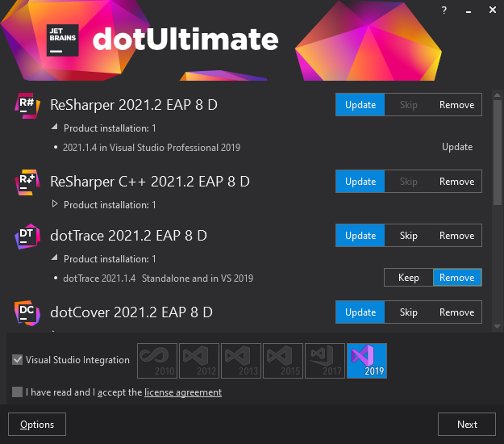504x444 pixels.
Task: Choose Remove for dotTrace 2021.1.4 installation
Action: click(x=457, y=278)
